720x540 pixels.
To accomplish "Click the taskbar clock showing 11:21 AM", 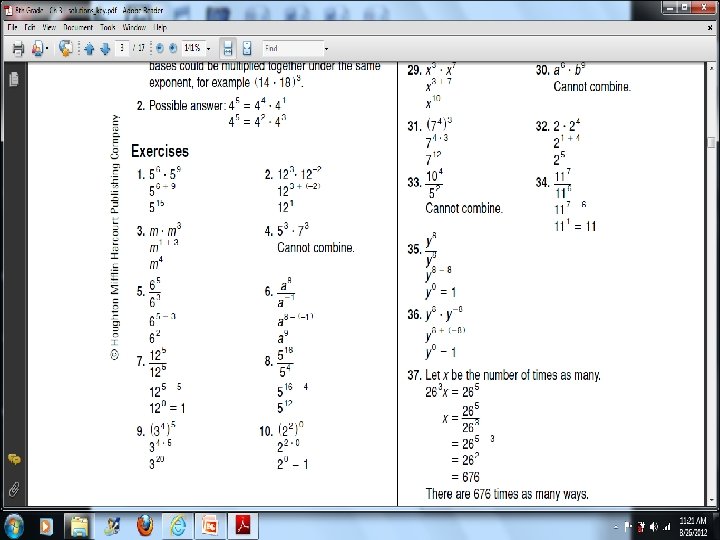I will (x=693, y=526).
